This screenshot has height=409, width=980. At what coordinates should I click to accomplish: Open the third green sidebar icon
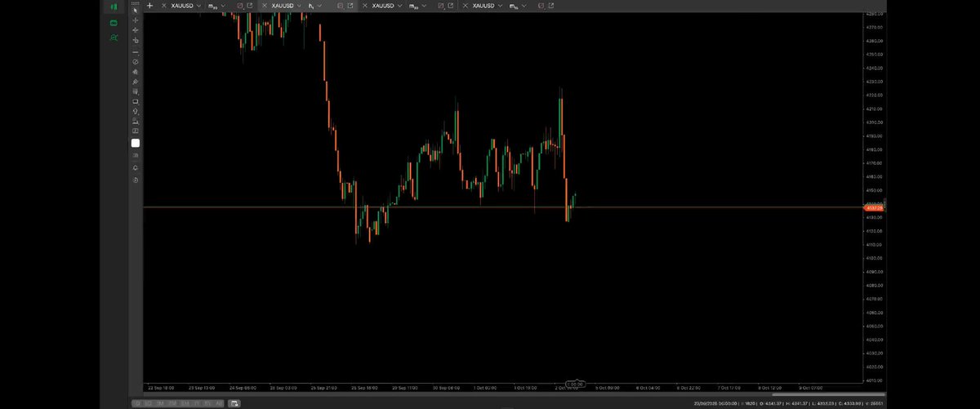coord(114,38)
